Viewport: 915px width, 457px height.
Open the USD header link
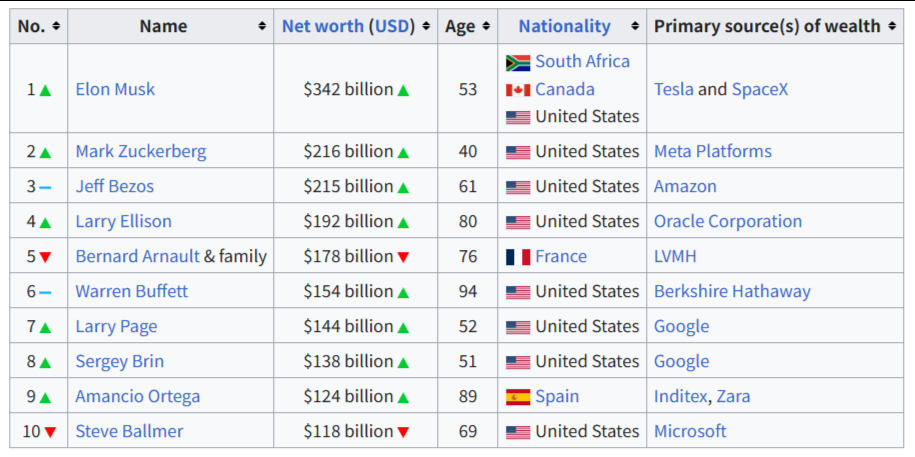click(x=392, y=26)
